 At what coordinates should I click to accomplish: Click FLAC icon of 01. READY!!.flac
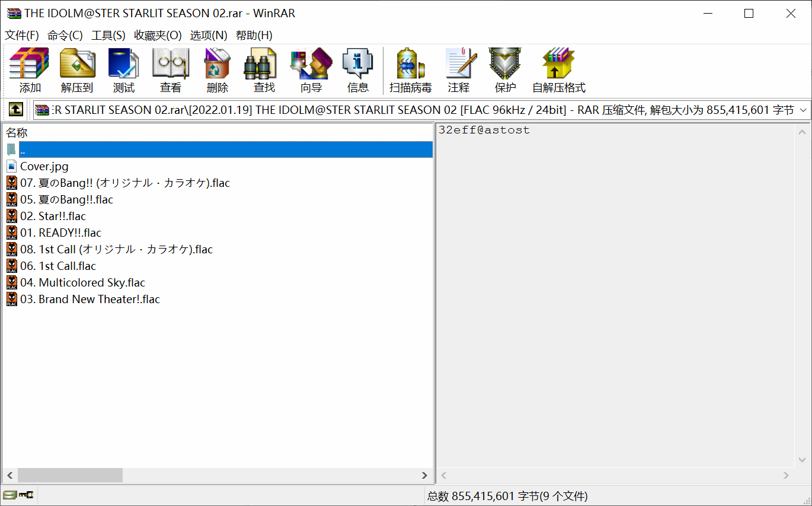click(x=11, y=233)
